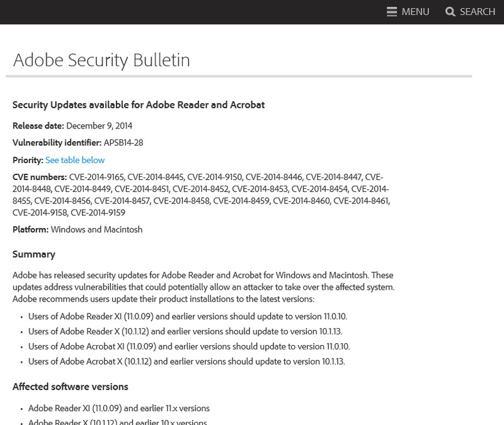Click the Summary section heading

click(34, 254)
